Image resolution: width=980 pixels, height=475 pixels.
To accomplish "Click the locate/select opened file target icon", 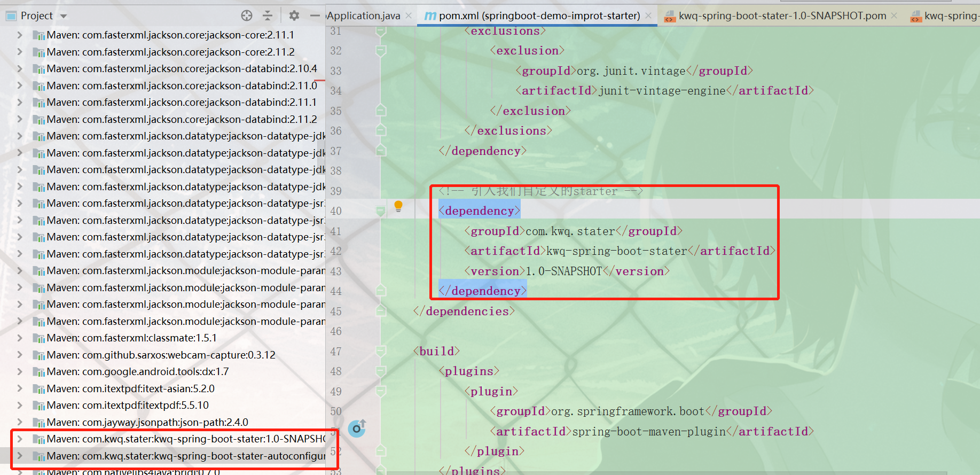I will click(247, 15).
